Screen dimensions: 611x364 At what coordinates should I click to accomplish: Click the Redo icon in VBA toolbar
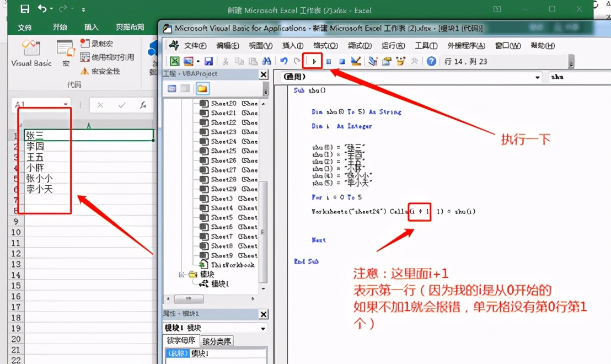297,61
